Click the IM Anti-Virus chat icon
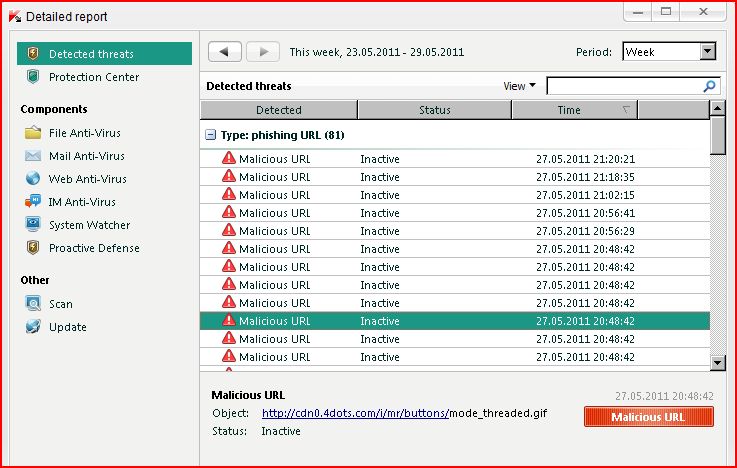This screenshot has height=468, width=737. coord(33,202)
